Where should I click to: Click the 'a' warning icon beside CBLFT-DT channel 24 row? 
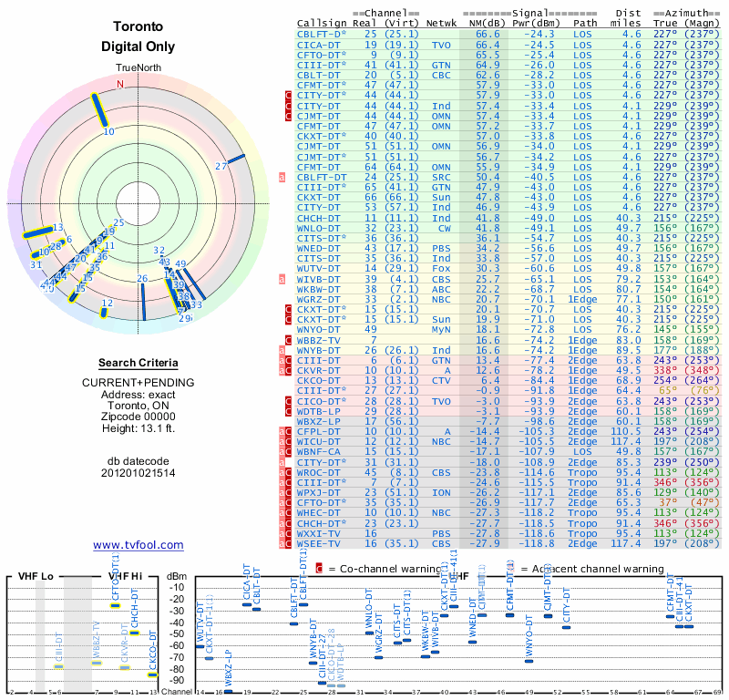tap(282, 177)
